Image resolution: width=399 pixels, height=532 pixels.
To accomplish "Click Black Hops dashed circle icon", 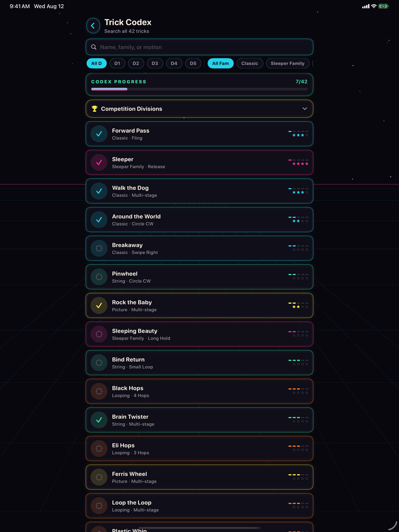I will (99, 391).
